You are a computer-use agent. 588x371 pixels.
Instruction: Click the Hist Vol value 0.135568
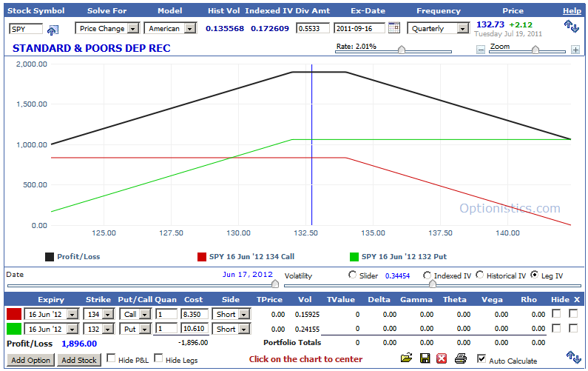[225, 29]
